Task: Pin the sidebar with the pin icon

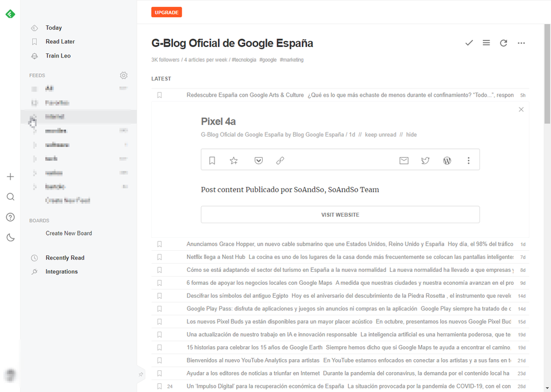Action: pyautogui.click(x=141, y=374)
